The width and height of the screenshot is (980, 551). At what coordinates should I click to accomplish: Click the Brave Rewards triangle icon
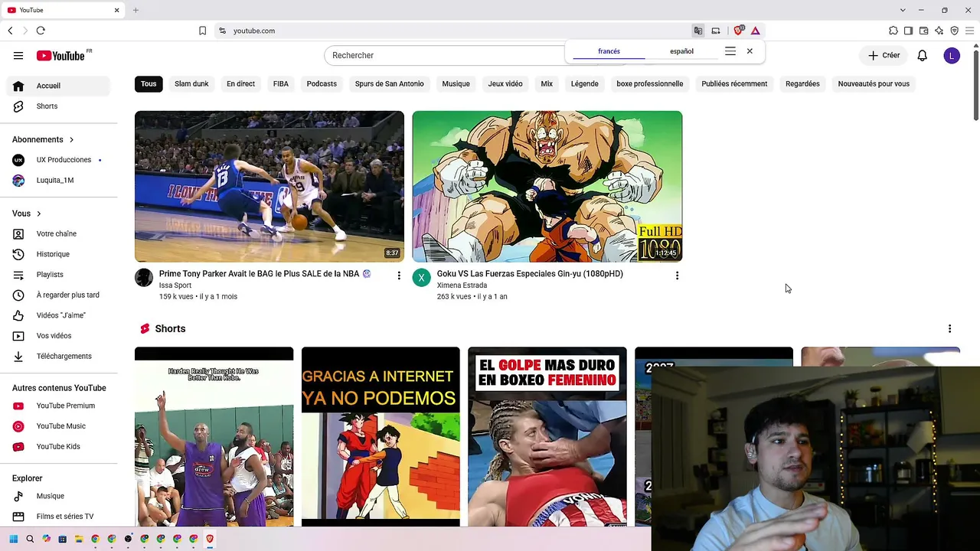(756, 31)
